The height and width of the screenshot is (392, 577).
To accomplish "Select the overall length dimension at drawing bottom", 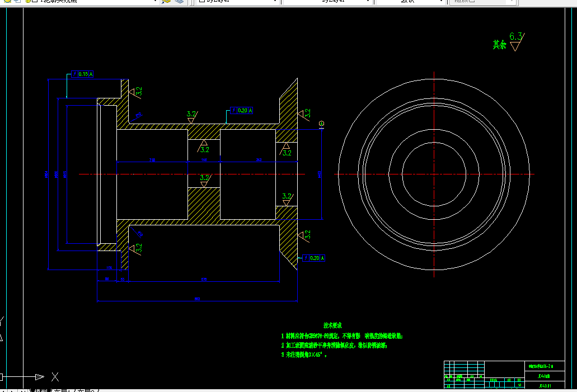I will point(197,299).
